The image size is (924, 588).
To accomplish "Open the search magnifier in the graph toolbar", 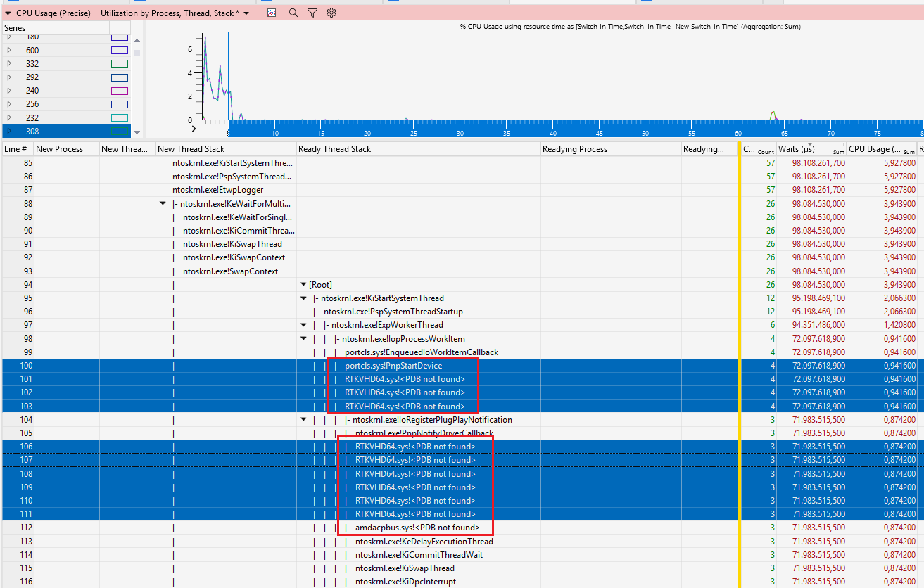I will (x=293, y=13).
